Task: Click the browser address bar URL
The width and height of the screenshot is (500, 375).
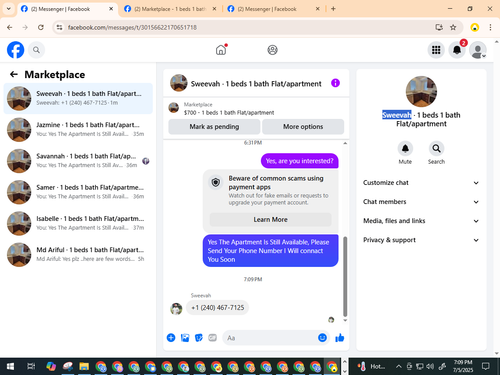Action: pyautogui.click(x=132, y=27)
